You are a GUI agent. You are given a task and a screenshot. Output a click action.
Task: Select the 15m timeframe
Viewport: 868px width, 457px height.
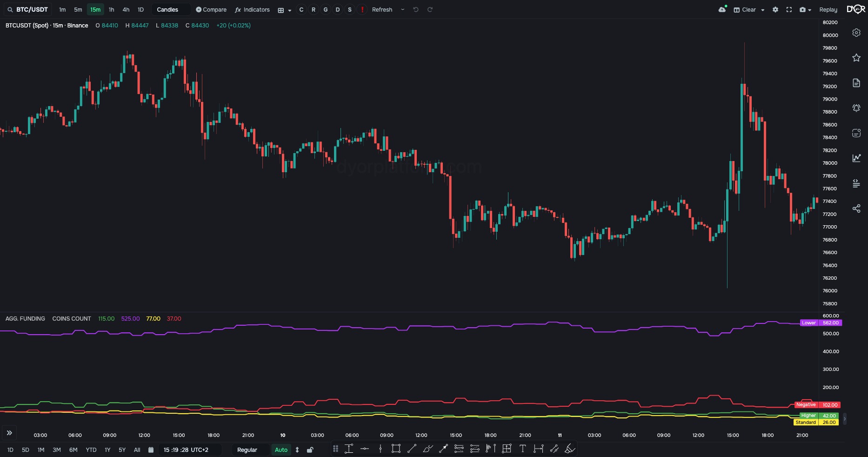(x=95, y=9)
